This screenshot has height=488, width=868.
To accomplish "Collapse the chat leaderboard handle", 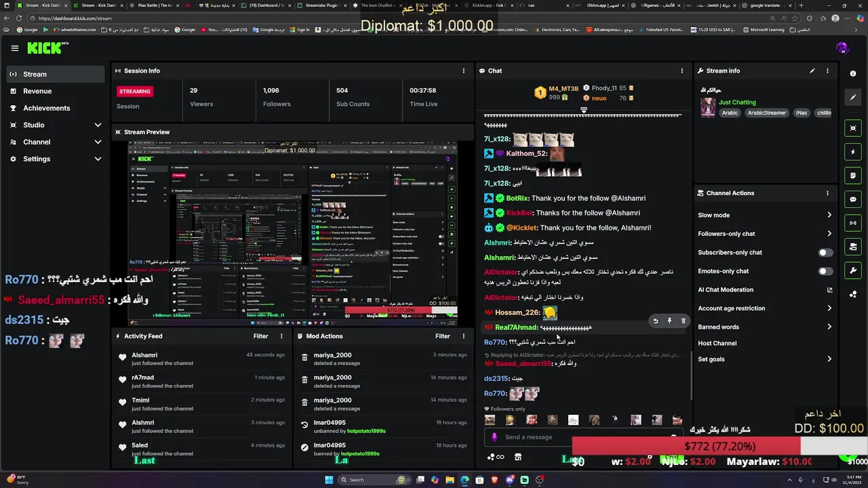I will tap(584, 110).
